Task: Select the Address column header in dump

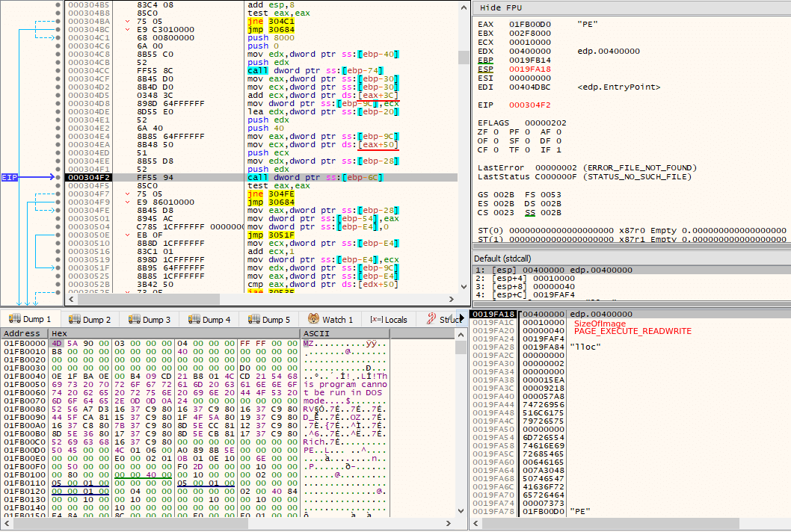Action: (x=24, y=333)
